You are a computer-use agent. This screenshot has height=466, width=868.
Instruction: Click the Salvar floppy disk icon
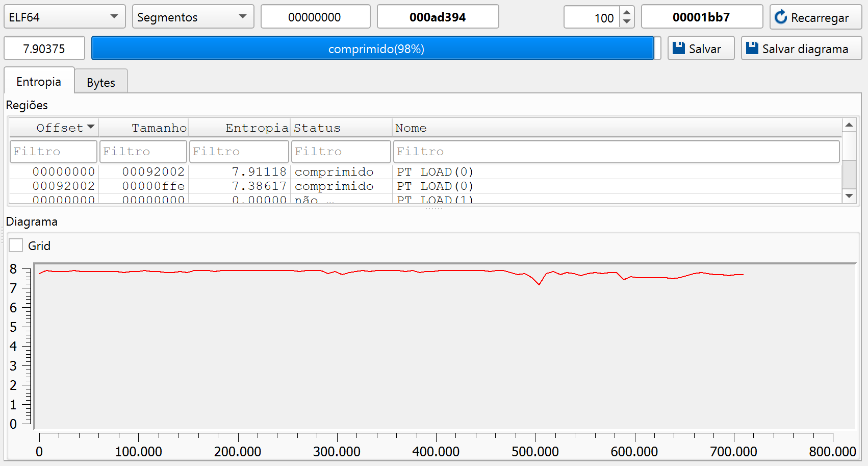tap(678, 48)
